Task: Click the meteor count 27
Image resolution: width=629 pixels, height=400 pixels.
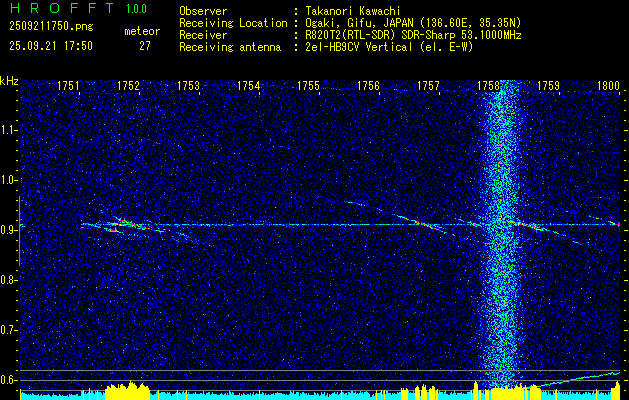Action: 145,46
